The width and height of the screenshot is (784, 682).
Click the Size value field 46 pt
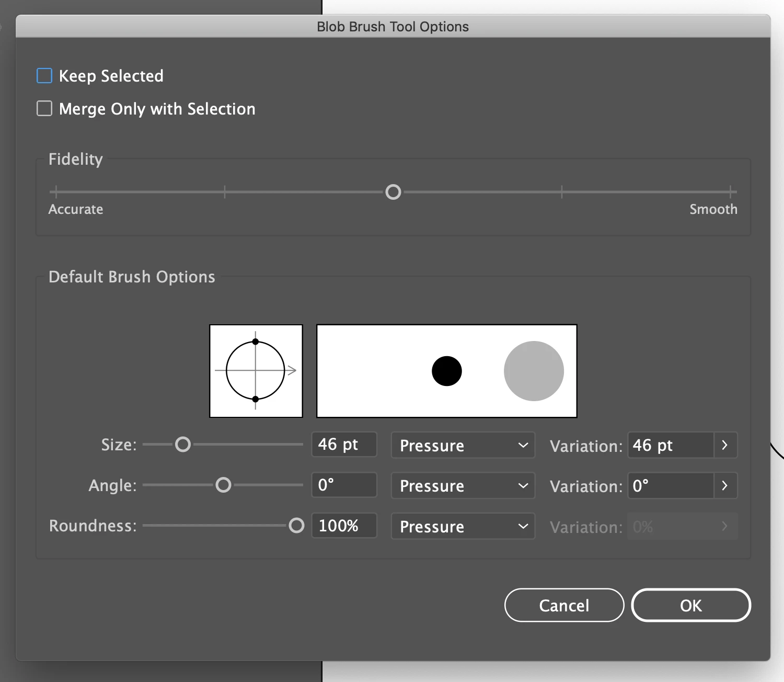[344, 445]
